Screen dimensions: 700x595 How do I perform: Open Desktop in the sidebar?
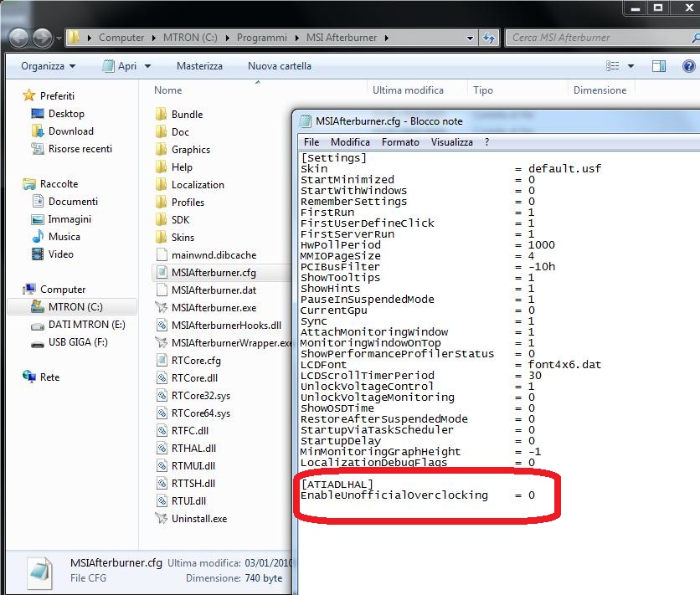click(58, 114)
